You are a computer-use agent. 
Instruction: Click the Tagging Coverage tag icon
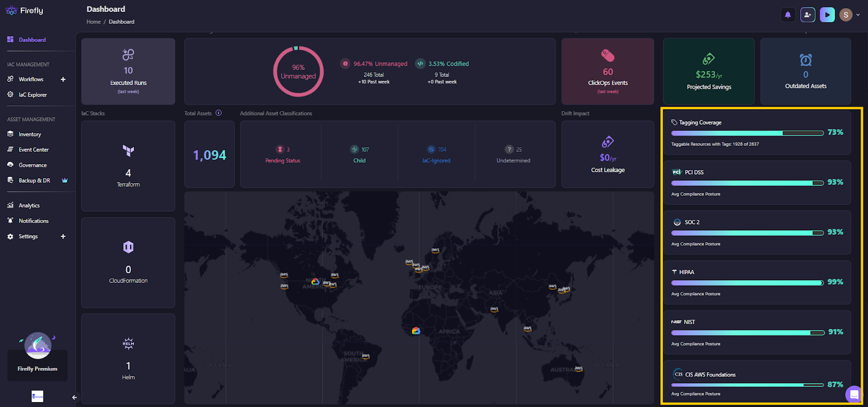pyautogui.click(x=674, y=122)
